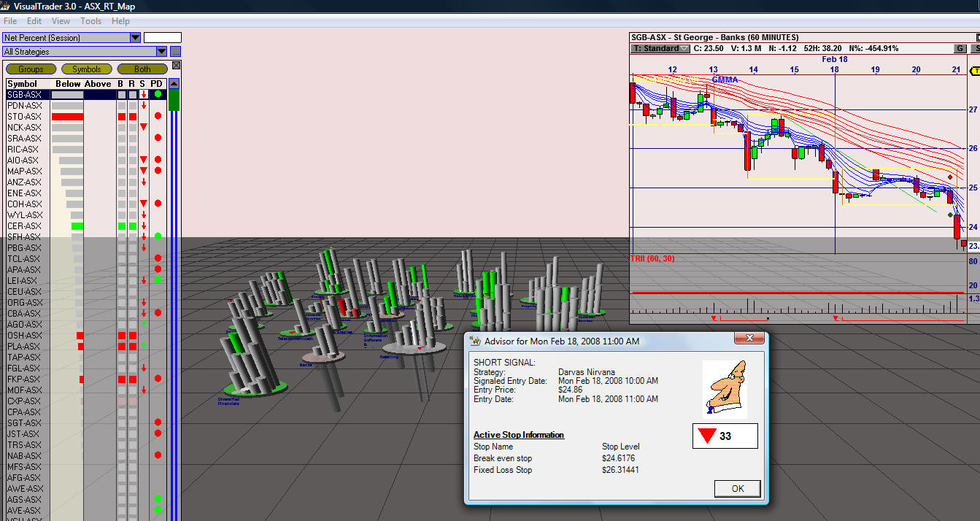Click the red signal flag below date 13

pyautogui.click(x=714, y=318)
